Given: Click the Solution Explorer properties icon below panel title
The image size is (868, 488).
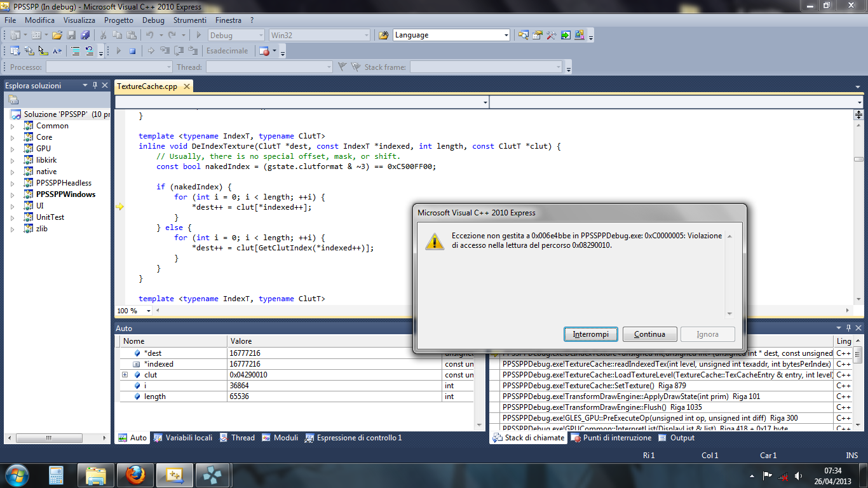Looking at the screenshot, I should click(13, 100).
